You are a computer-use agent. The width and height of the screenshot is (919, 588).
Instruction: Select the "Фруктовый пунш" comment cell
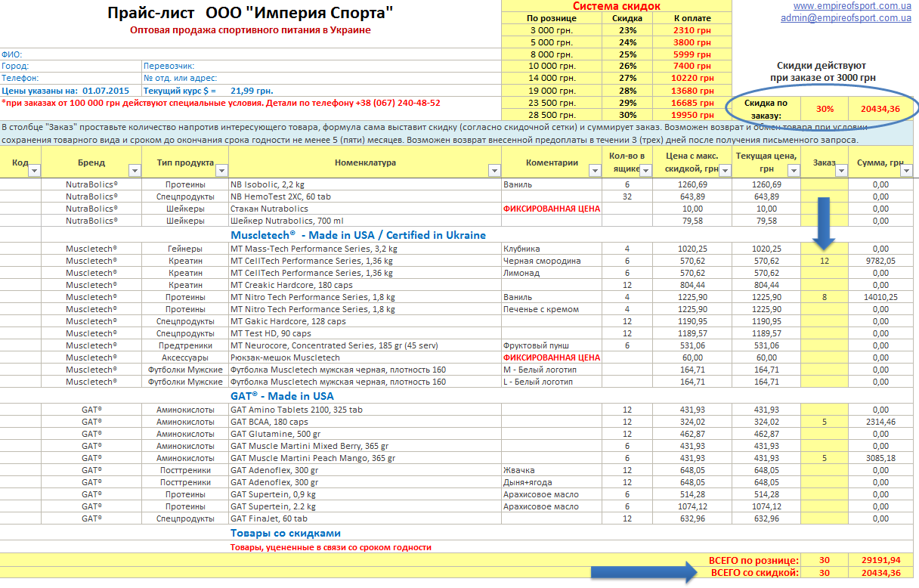[x=552, y=345]
